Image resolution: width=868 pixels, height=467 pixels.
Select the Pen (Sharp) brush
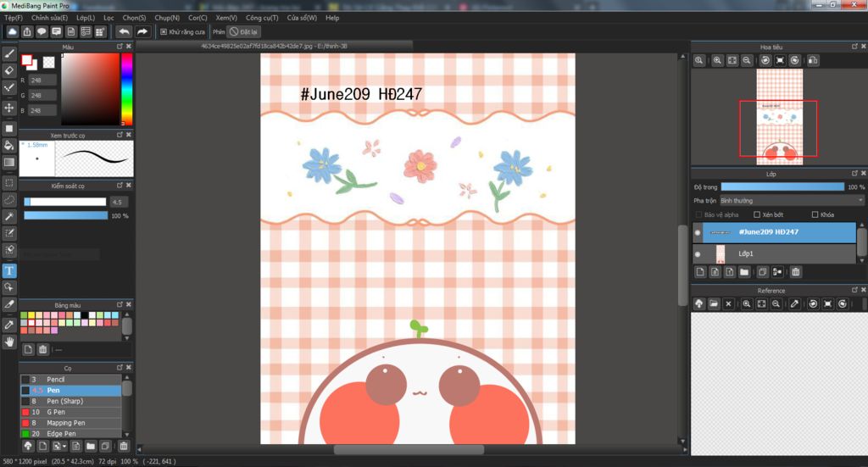pyautogui.click(x=71, y=401)
